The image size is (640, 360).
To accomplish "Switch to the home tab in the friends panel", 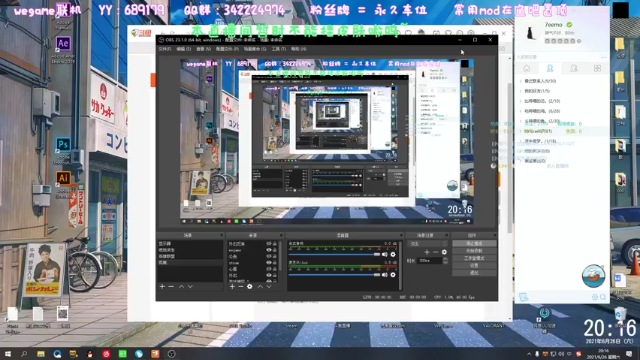I will [x=527, y=68].
